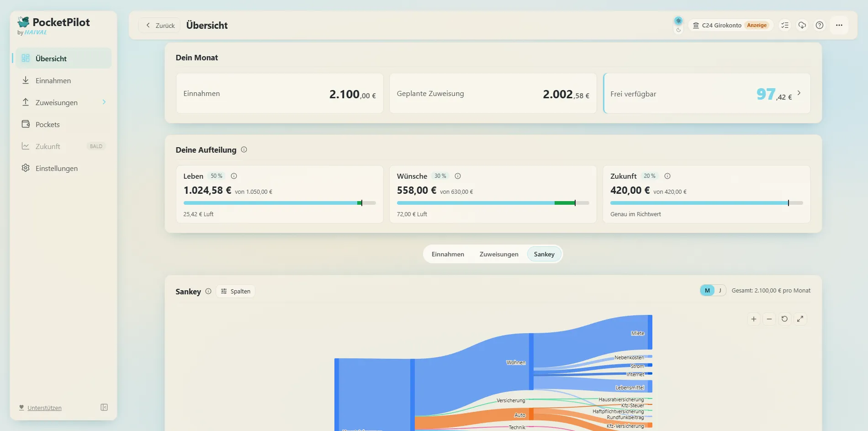Open the Zuweisungen sidebar item

64,102
